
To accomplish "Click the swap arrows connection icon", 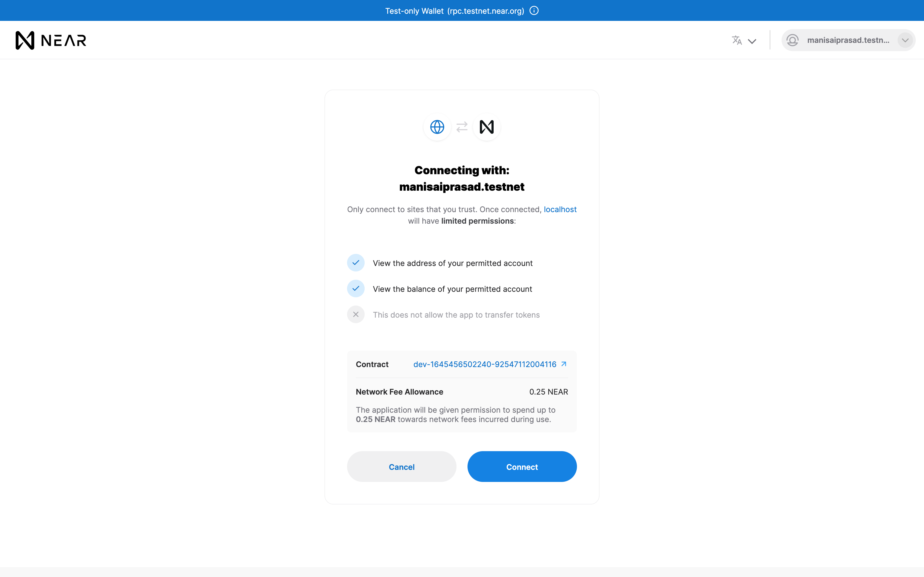I will [x=462, y=127].
